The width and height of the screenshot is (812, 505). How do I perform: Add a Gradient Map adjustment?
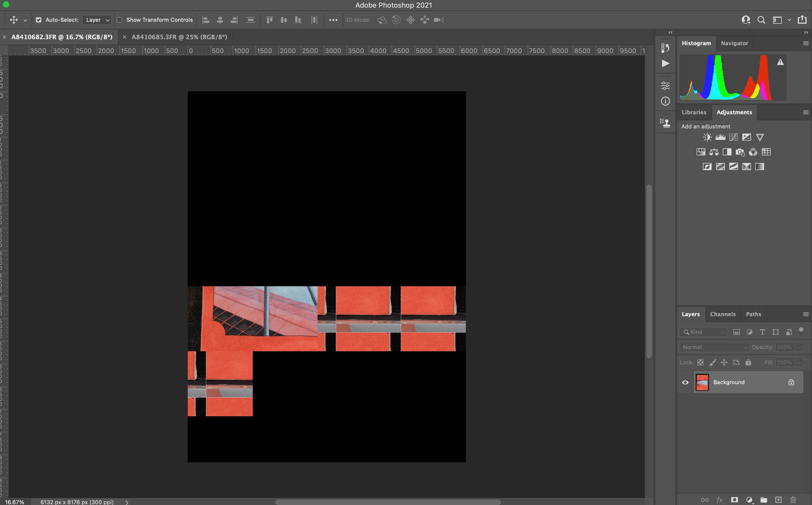pos(759,166)
